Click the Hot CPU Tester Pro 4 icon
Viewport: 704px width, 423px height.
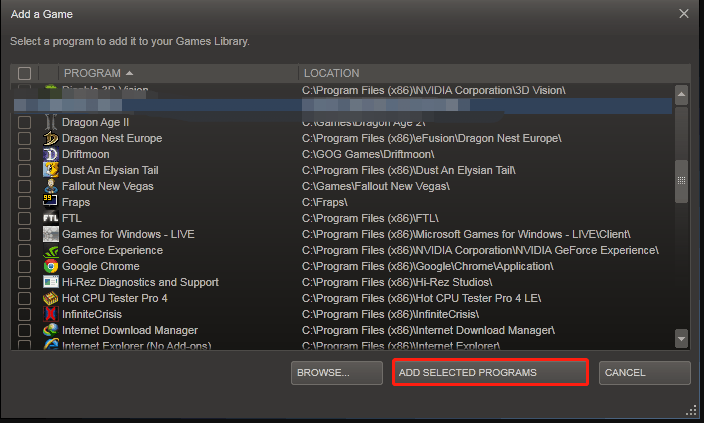(51, 298)
